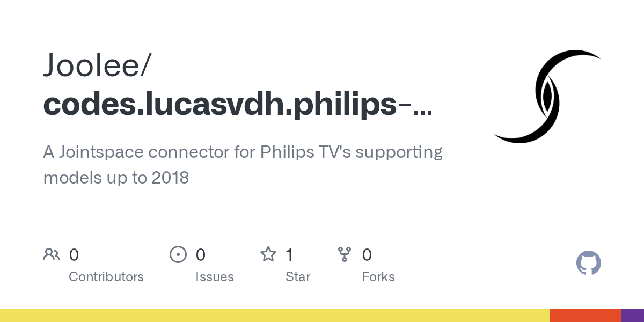Screen dimensions: 644x322
Task: Click the purple language bar segment
Action: (x=633, y=316)
